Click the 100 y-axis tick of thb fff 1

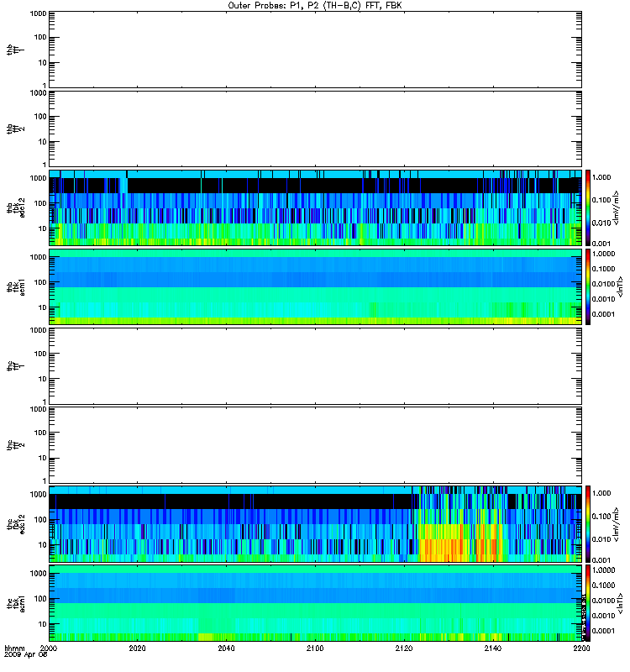point(39,37)
